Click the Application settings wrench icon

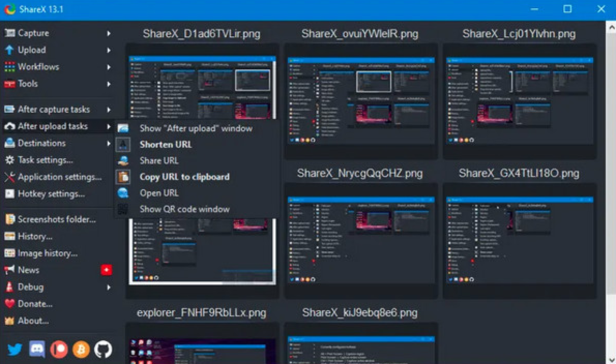coord(9,177)
